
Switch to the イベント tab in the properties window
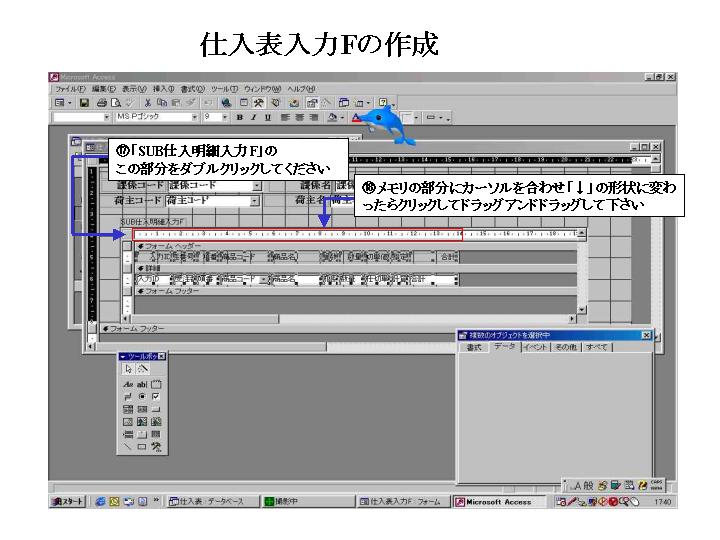click(x=535, y=347)
